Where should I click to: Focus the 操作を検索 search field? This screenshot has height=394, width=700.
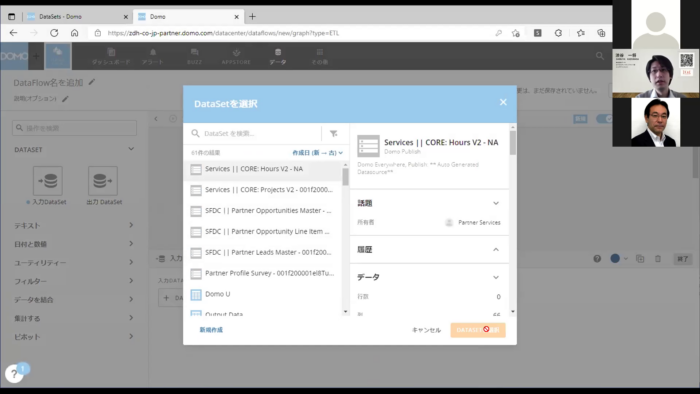click(75, 128)
